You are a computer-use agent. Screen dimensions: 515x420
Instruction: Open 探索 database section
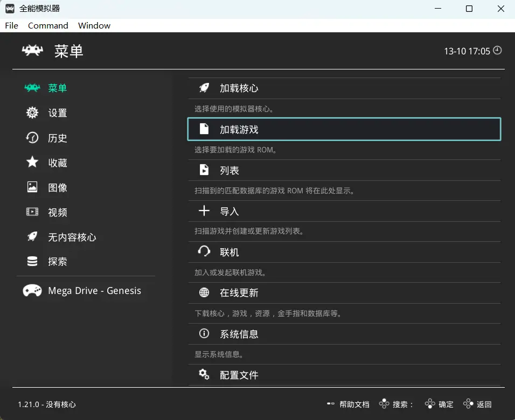[57, 262]
